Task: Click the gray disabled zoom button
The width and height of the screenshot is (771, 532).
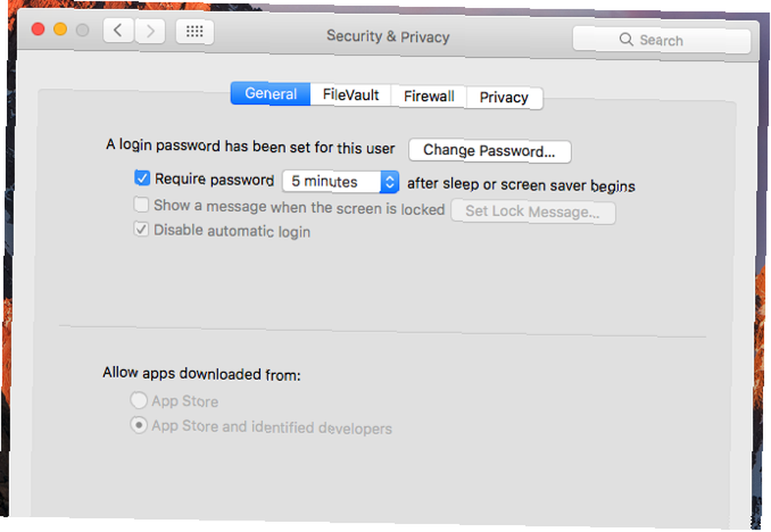Action: click(x=82, y=31)
